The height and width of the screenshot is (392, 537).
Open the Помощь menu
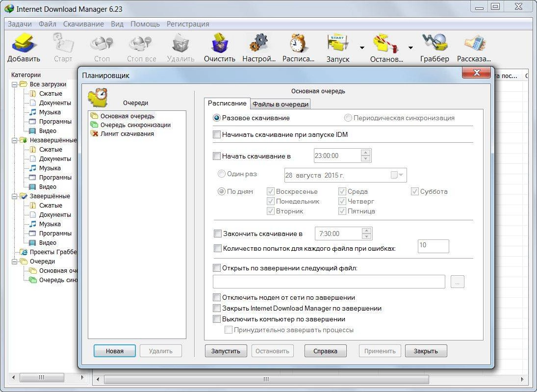[145, 24]
